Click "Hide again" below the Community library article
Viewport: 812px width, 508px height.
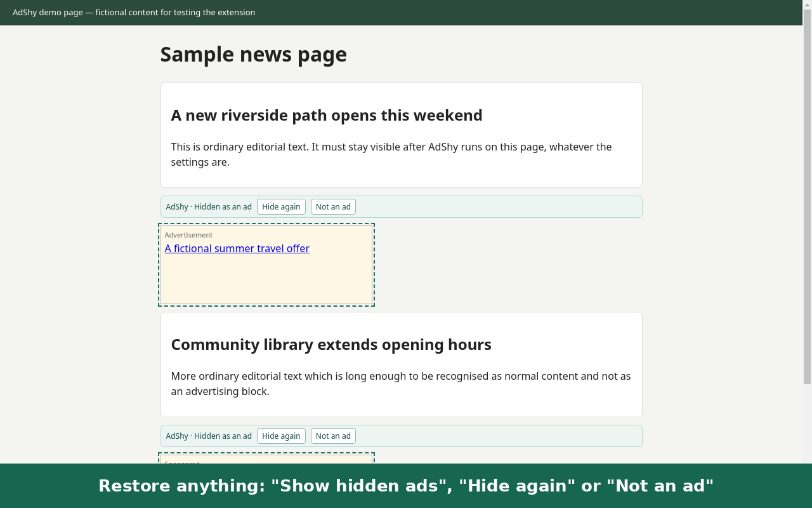[x=281, y=436]
